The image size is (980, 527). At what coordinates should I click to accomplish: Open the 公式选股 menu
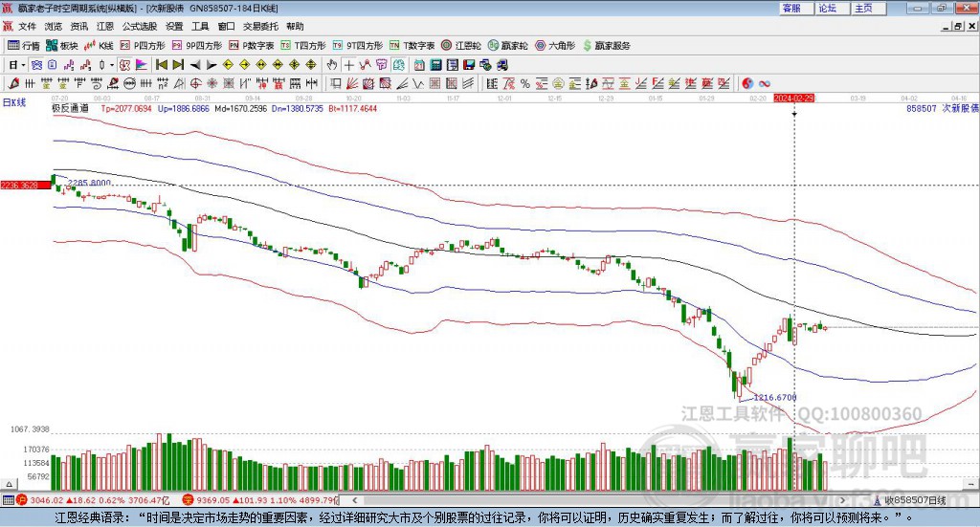click(x=140, y=27)
